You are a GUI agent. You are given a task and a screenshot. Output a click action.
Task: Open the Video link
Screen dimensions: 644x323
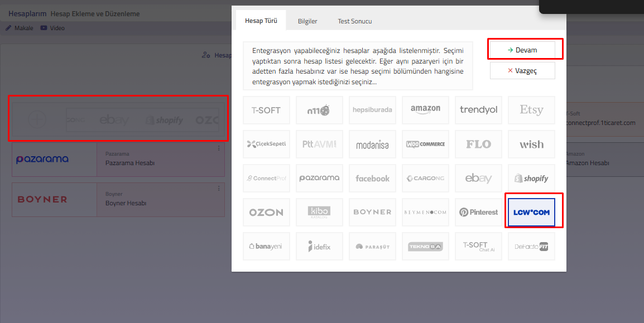click(52, 28)
